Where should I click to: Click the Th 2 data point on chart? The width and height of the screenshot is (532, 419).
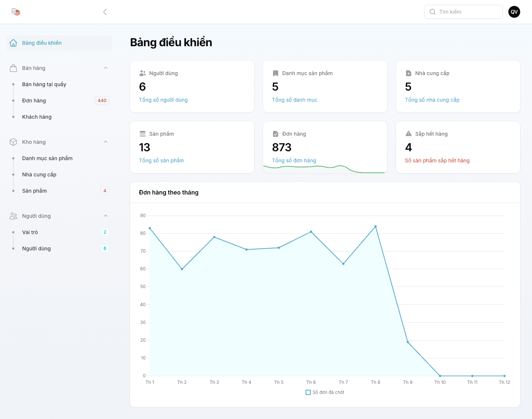(182, 269)
